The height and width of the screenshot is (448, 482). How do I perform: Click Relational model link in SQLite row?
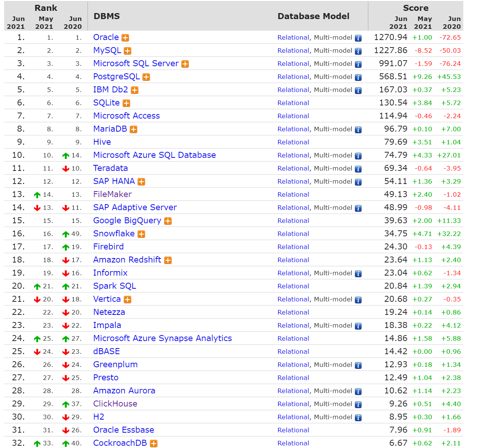pyautogui.click(x=293, y=103)
